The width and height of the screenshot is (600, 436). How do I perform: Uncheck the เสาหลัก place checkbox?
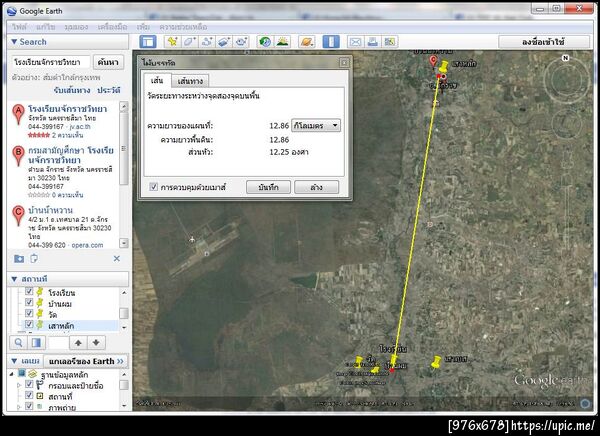[29, 324]
